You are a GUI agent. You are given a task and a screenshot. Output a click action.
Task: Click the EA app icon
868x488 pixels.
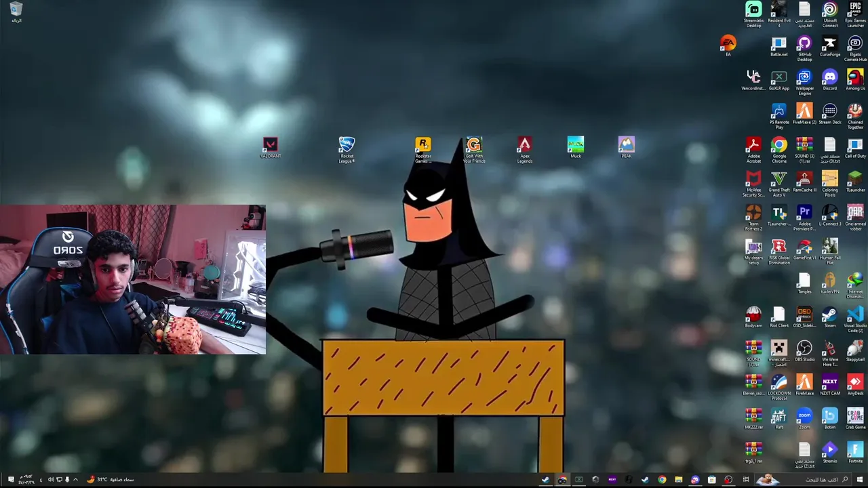728,46
